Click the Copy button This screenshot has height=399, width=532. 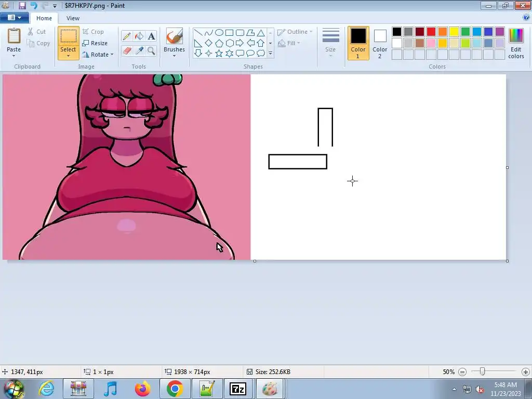[x=38, y=43]
